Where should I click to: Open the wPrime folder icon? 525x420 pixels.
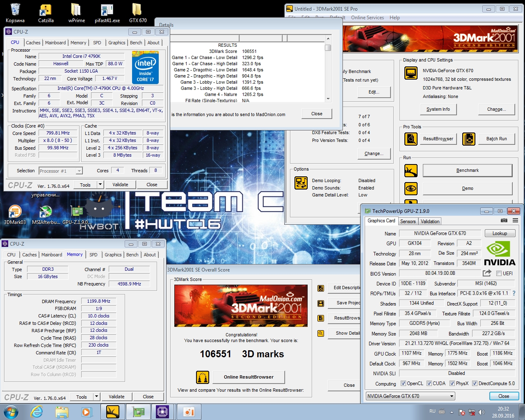pos(76,12)
